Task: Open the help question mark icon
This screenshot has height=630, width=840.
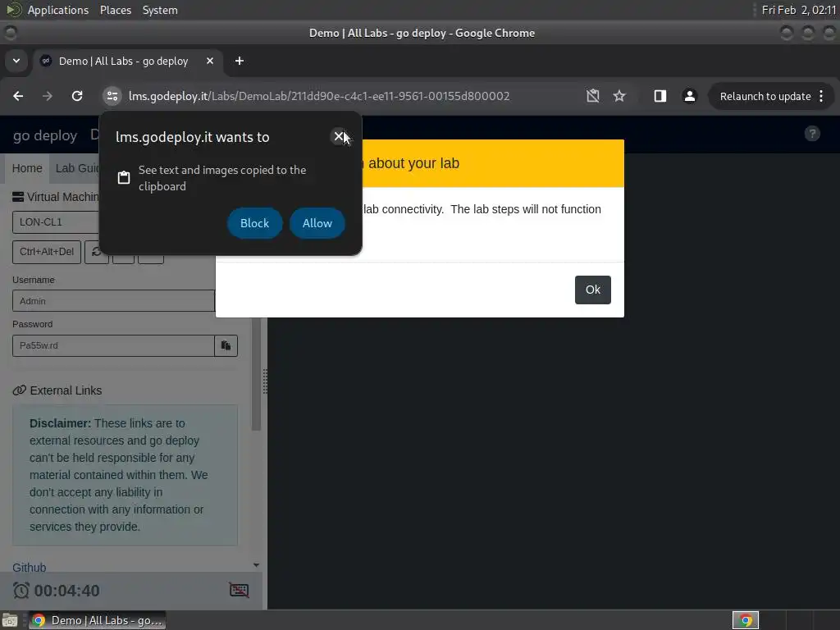Action: [812, 134]
